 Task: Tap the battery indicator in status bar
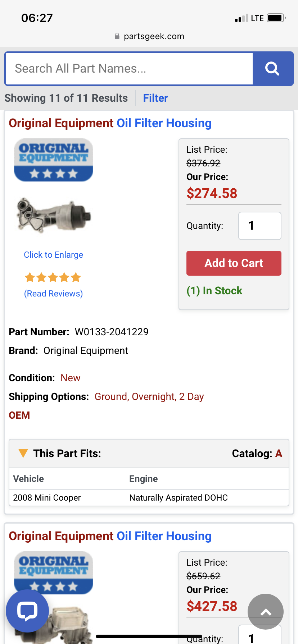[x=276, y=18]
